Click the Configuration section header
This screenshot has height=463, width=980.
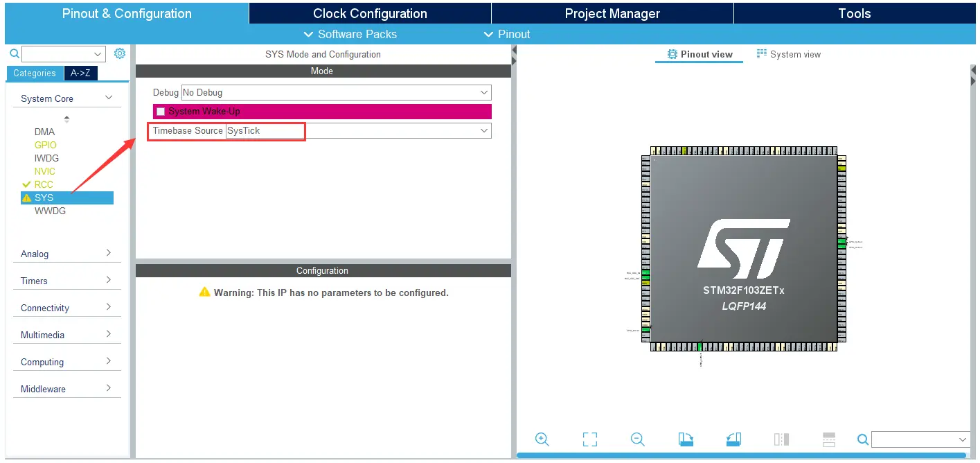(x=323, y=270)
